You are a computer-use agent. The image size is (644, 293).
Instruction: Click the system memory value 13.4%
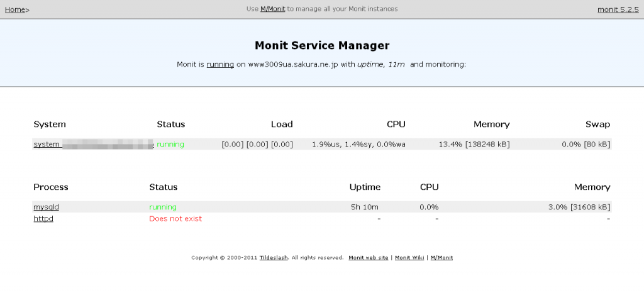[474, 144]
